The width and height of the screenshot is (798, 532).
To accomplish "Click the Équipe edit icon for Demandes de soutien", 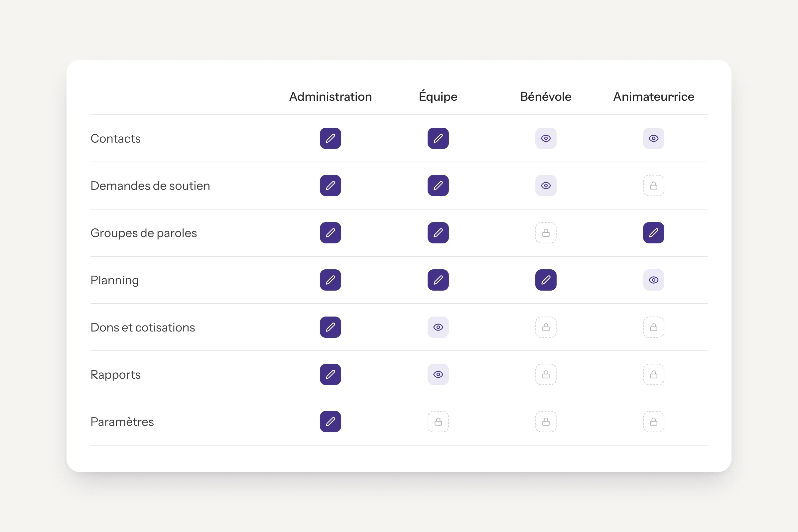I will [x=438, y=185].
